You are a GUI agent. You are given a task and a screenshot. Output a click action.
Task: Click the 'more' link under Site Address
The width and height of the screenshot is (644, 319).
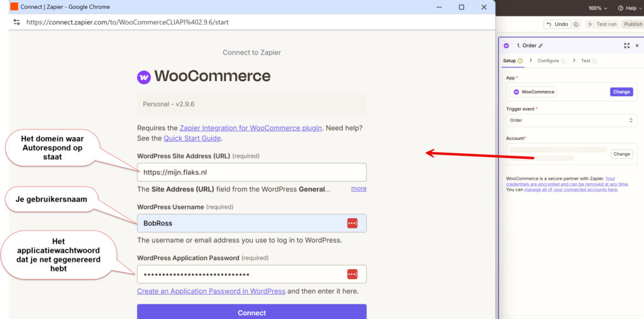coord(358,188)
